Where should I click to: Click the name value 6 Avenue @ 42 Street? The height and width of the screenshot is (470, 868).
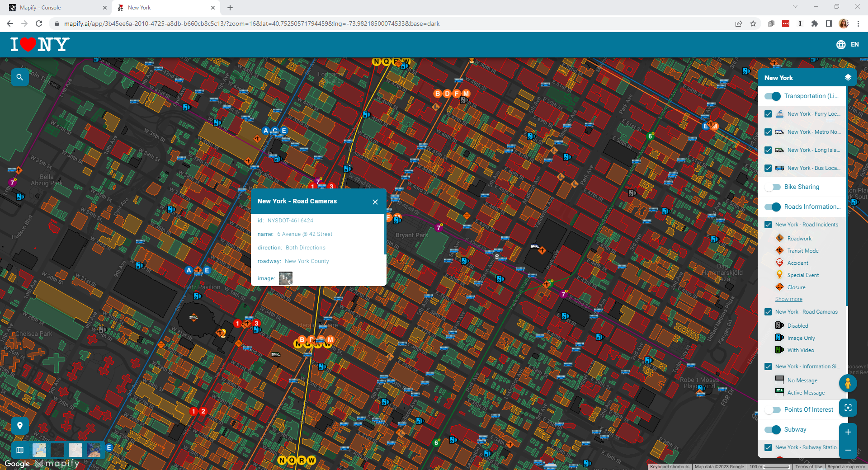pyautogui.click(x=305, y=234)
